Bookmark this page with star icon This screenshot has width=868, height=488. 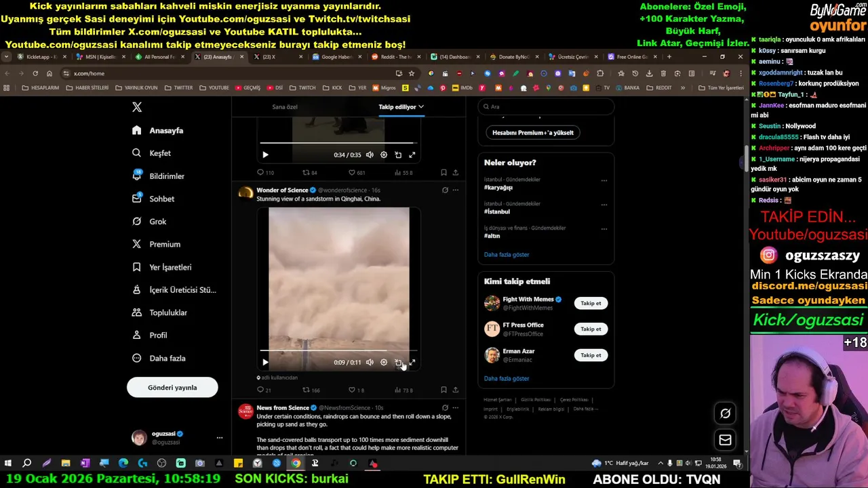coord(412,73)
